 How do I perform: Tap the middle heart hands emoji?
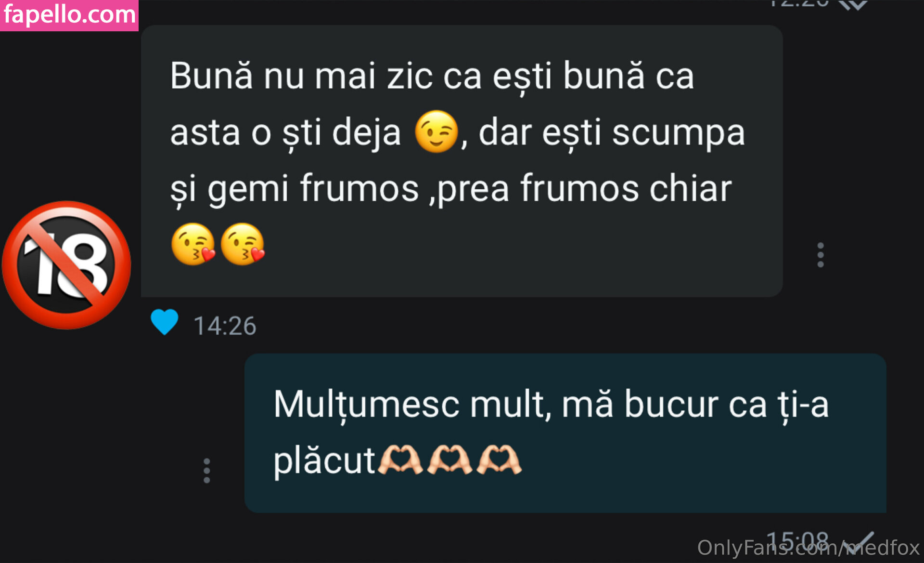click(x=449, y=460)
